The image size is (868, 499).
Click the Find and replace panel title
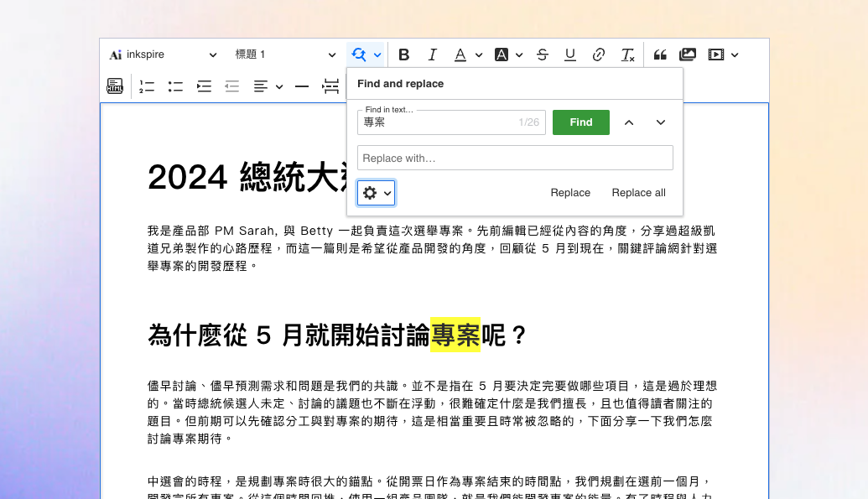tap(400, 84)
